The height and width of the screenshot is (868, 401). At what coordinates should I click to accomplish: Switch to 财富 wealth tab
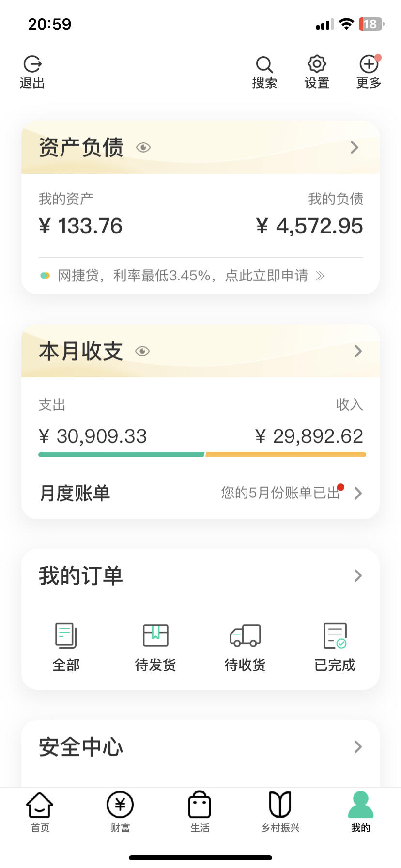click(x=120, y=812)
